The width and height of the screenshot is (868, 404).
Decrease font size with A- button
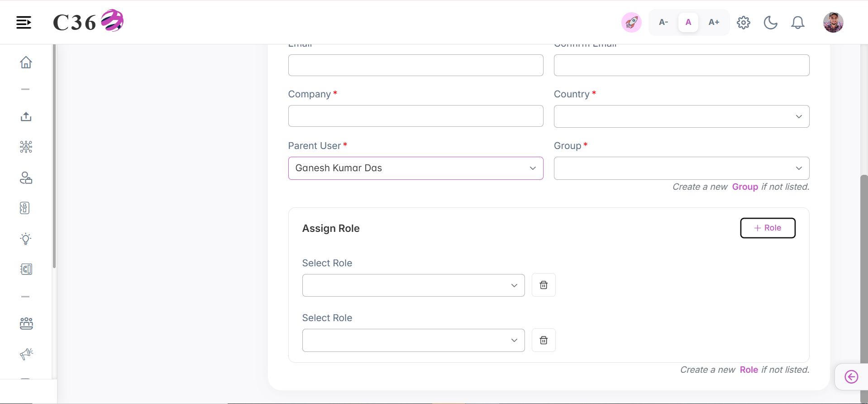tap(663, 22)
